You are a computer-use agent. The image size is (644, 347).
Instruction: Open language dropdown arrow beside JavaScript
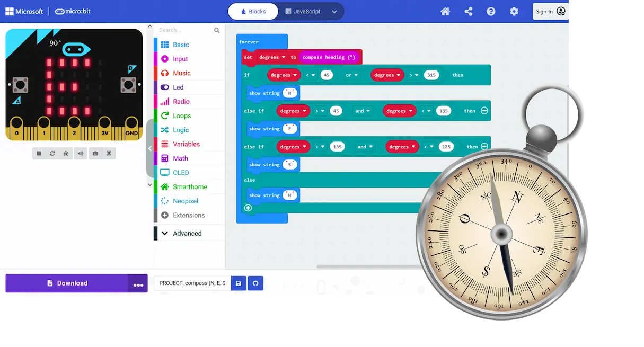point(334,12)
